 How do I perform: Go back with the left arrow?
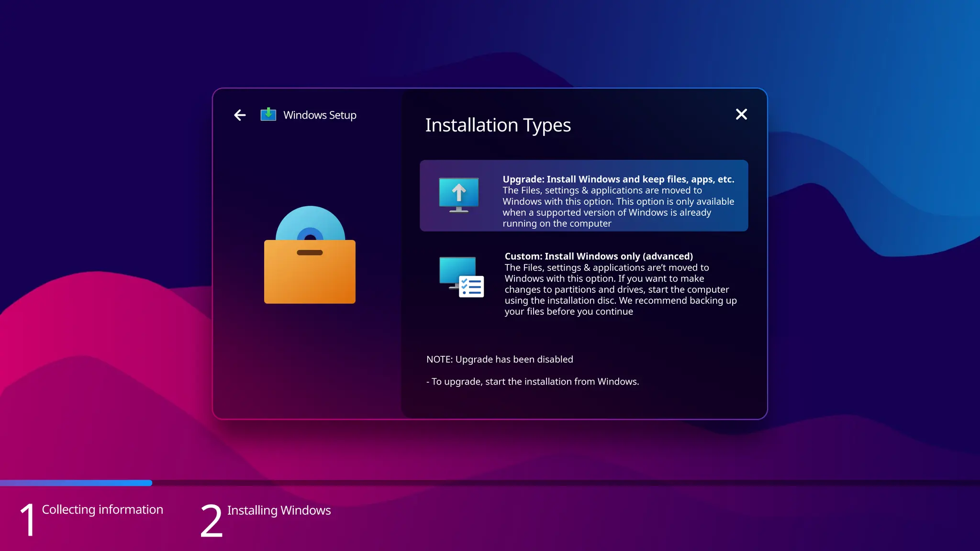tap(240, 115)
